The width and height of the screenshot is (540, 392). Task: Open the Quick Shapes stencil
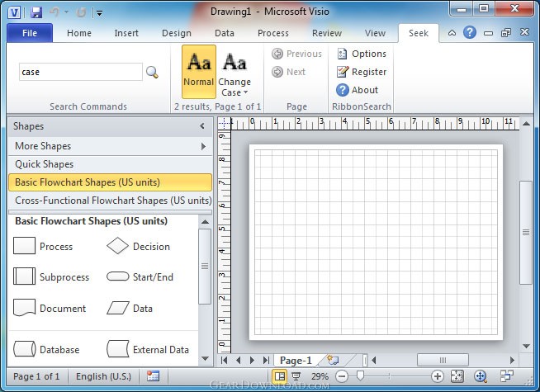pos(110,164)
